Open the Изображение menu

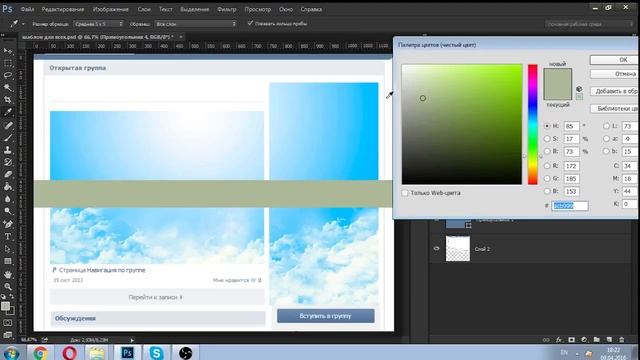tap(111, 9)
